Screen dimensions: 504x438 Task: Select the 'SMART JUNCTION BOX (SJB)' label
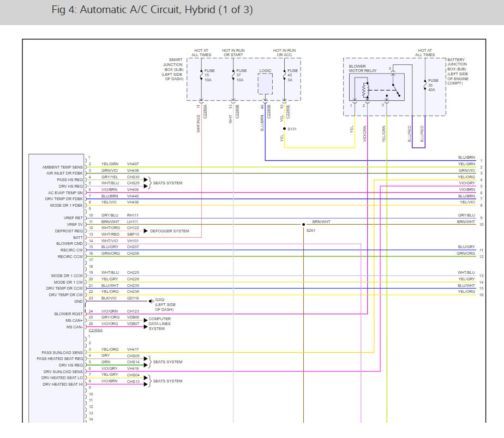tap(173, 69)
